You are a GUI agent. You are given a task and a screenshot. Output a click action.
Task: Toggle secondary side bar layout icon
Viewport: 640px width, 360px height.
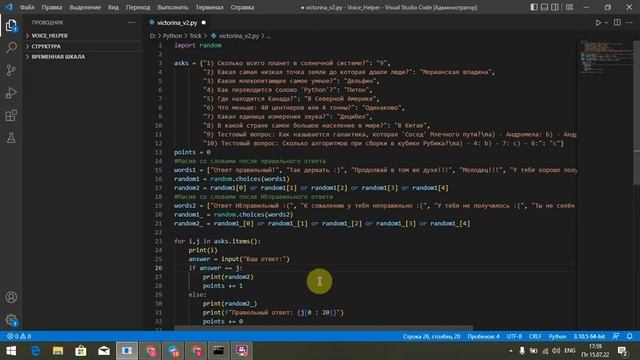pyautogui.click(x=555, y=7)
